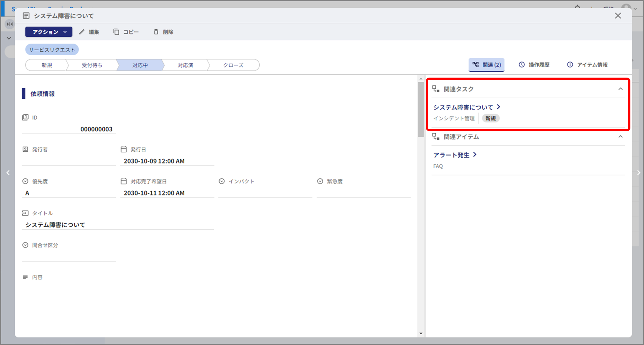Select the 対応済 status step
Image resolution: width=644 pixels, height=345 pixels.
coord(185,65)
